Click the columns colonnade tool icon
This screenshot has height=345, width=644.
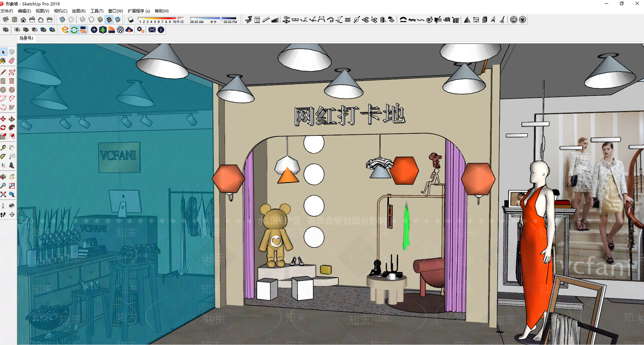[x=456, y=19]
